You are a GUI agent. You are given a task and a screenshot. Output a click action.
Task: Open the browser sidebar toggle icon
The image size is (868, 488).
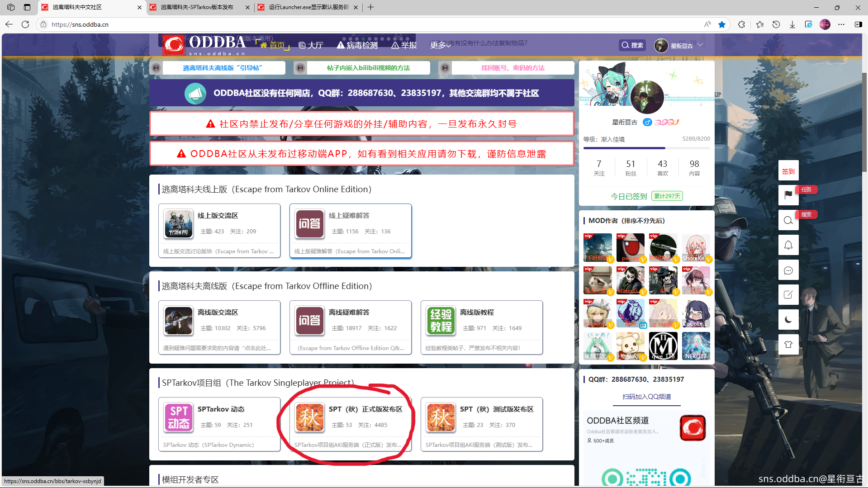tap(858, 24)
